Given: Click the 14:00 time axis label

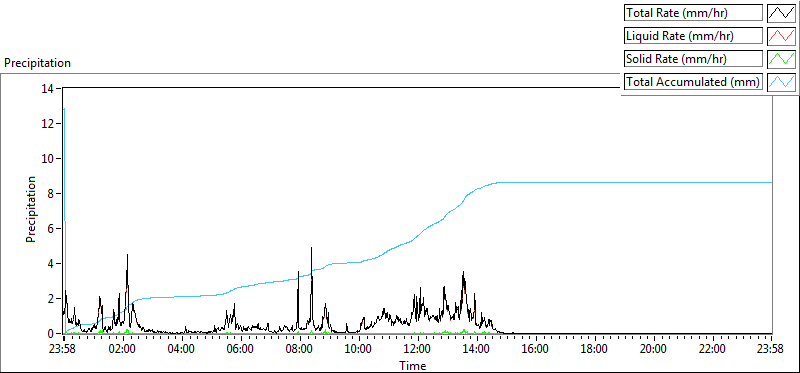Looking at the screenshot, I should (x=477, y=350).
